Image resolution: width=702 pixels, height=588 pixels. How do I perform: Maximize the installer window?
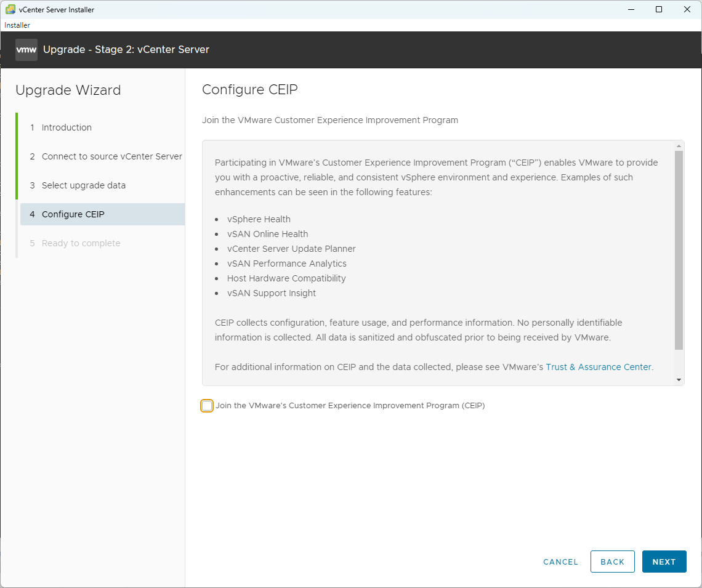point(659,9)
